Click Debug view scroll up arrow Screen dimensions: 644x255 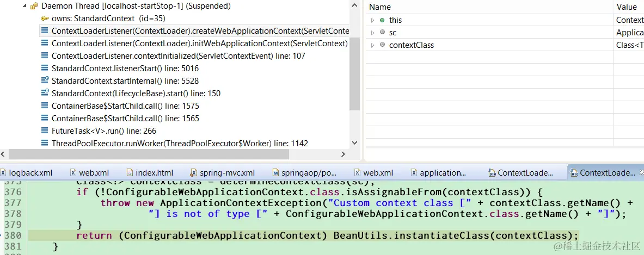tap(355, 6)
